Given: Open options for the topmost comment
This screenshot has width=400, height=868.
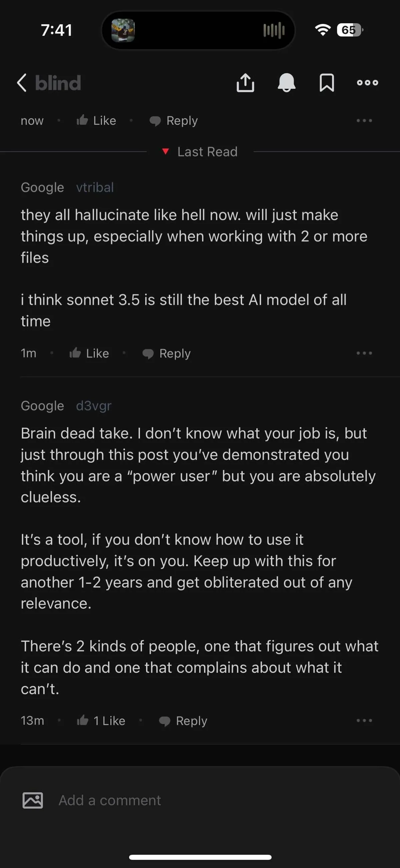Looking at the screenshot, I should pos(364,121).
